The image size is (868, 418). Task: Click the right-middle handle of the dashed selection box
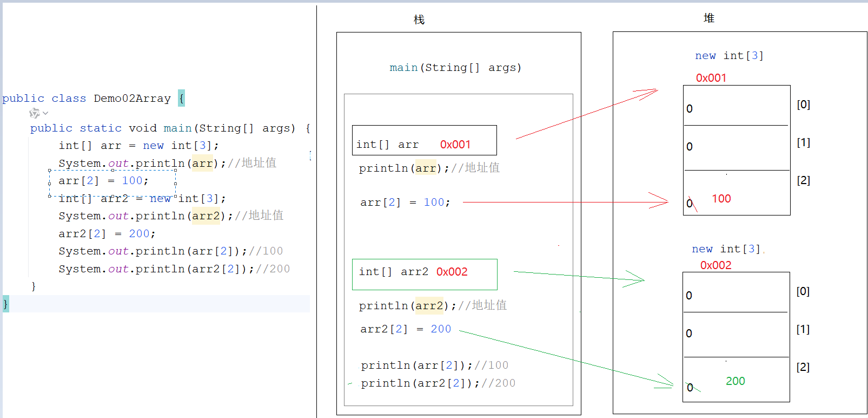176,184
